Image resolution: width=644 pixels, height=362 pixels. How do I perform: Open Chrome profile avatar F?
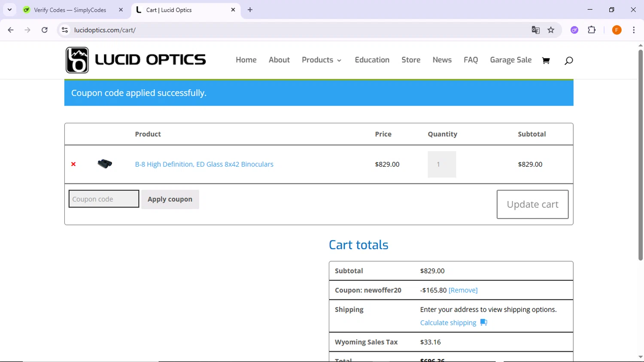[x=617, y=30]
